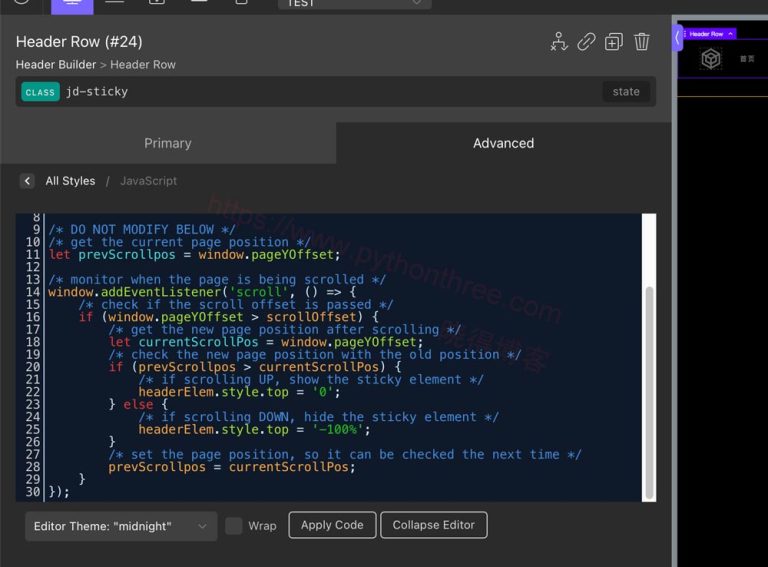Image resolution: width=768 pixels, height=567 pixels.
Task: Click the back arrow beside All Styles
Action: coord(27,181)
